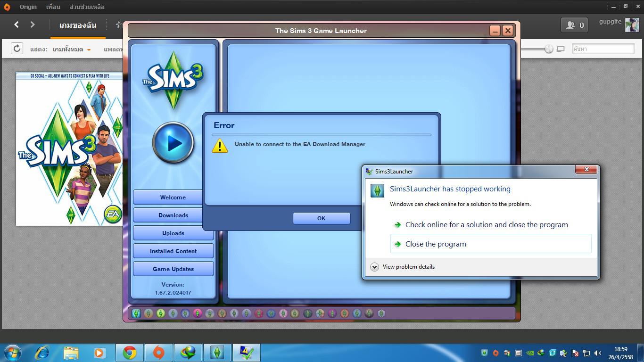Click the Show desktop strip beside the clock
Viewport: 644px width, 362px height.
point(641,353)
